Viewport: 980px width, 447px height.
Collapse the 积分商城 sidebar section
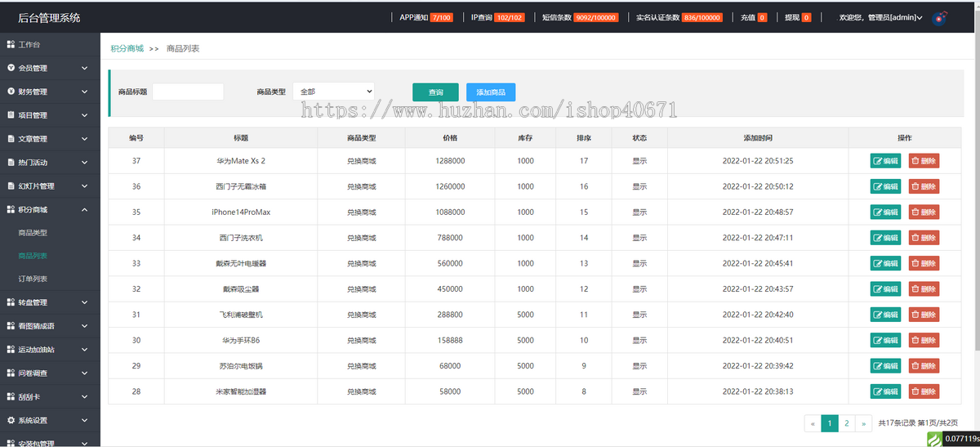[84, 209]
